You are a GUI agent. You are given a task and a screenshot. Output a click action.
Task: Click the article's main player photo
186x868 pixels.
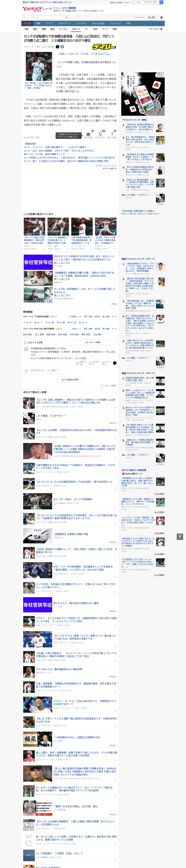coord(39,66)
